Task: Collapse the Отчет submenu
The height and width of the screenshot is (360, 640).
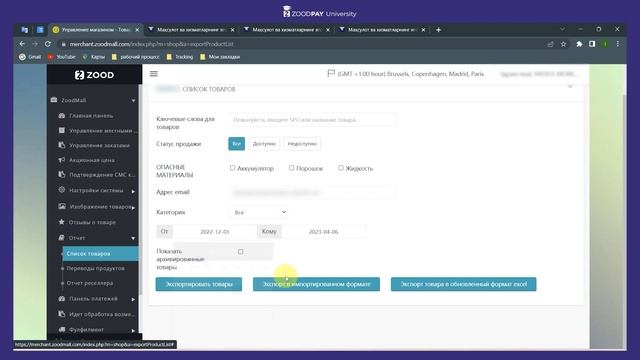Action: tap(133, 238)
